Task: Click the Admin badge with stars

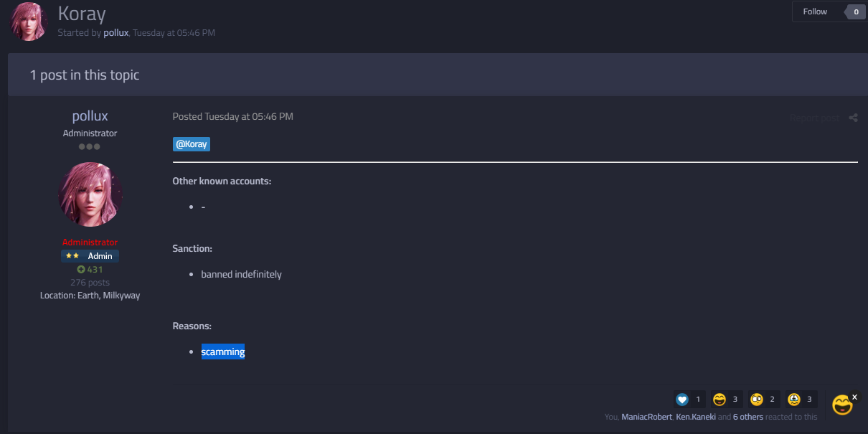Action: click(x=90, y=256)
